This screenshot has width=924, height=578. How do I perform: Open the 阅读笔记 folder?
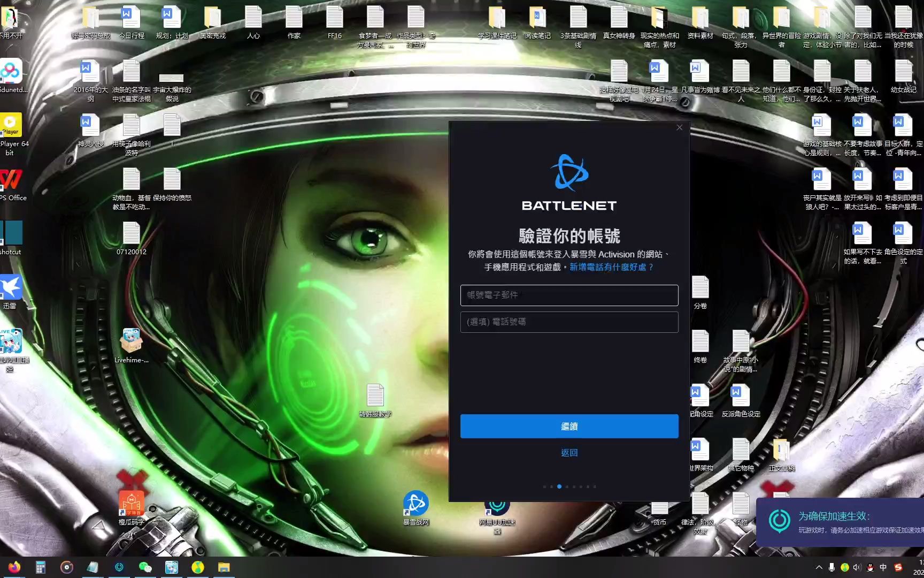point(538,22)
